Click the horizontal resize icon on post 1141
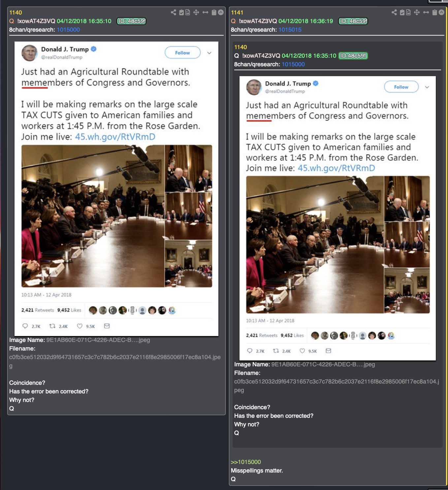This screenshot has height=490, width=448. tap(426, 13)
